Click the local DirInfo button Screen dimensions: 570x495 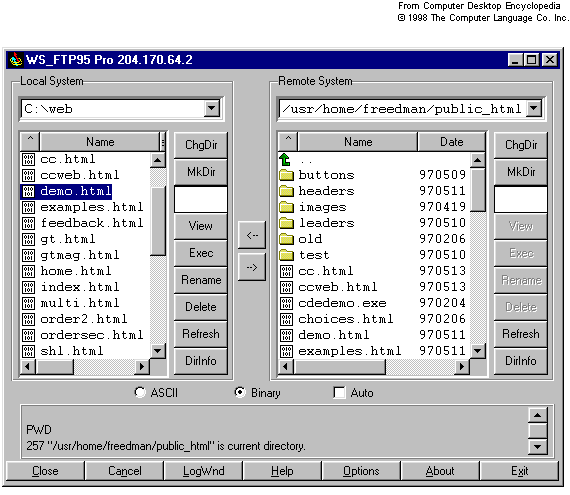tap(201, 361)
